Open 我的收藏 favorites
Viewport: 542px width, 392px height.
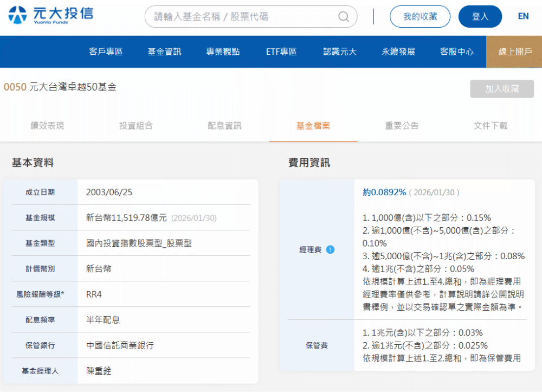pos(420,17)
